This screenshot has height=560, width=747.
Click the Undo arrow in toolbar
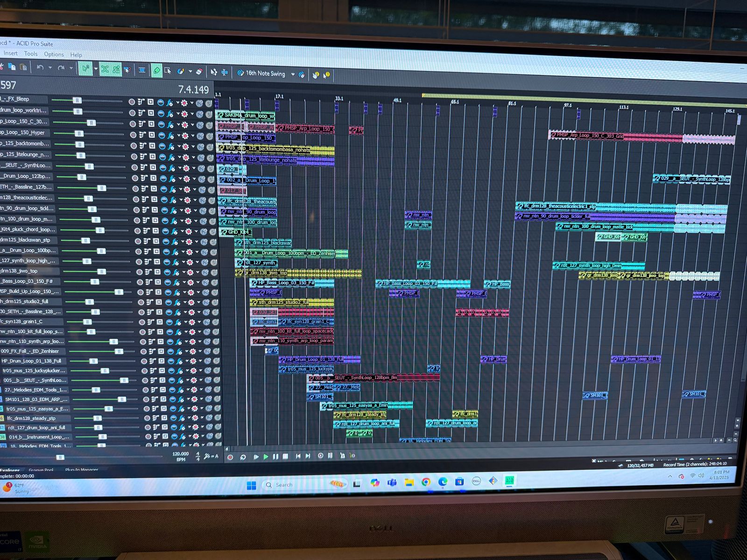pos(40,68)
